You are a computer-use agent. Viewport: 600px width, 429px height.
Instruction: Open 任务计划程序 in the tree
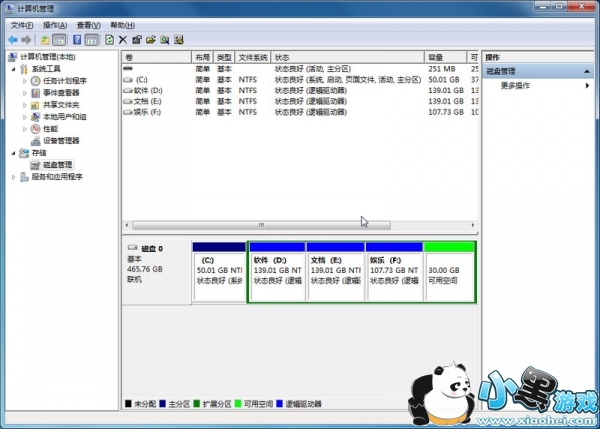(64, 81)
